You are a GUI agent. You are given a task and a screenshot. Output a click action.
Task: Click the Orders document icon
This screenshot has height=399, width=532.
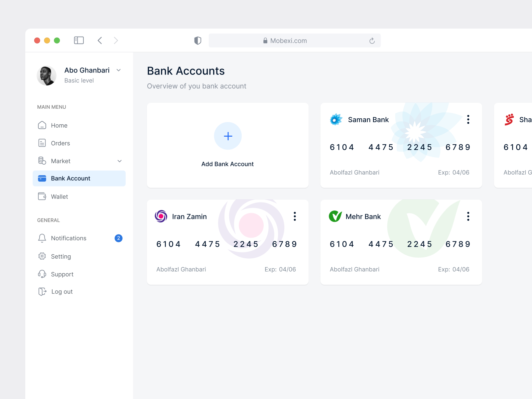tap(42, 143)
